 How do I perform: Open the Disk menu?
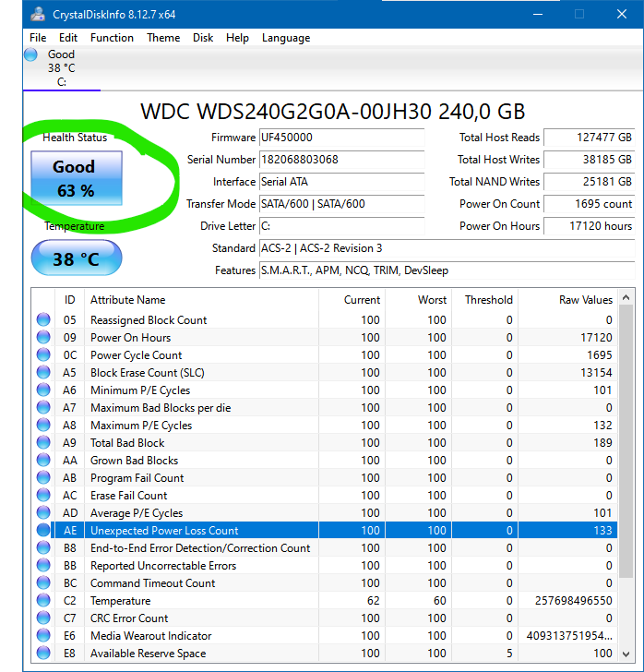click(x=203, y=38)
